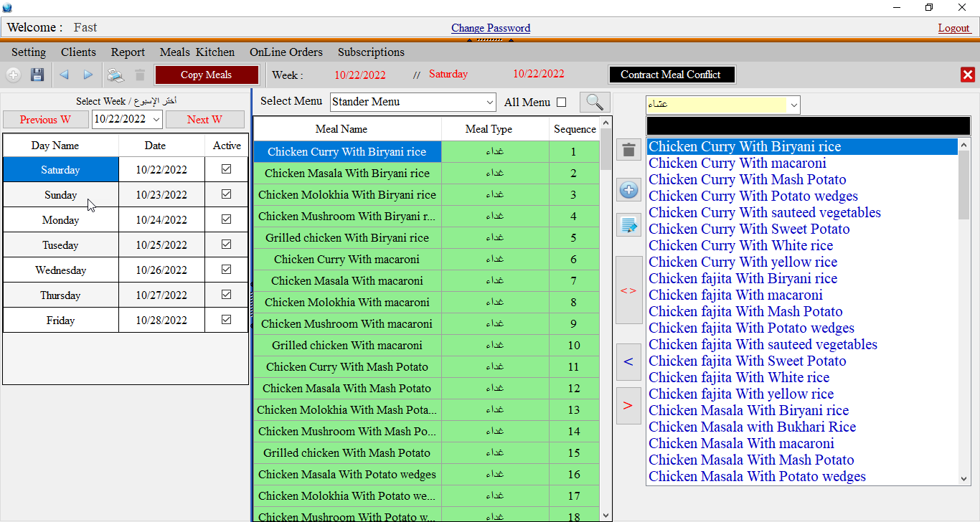Viewport: 980px width, 522px height.
Task: Open the Subscriptions menu
Action: [371, 52]
